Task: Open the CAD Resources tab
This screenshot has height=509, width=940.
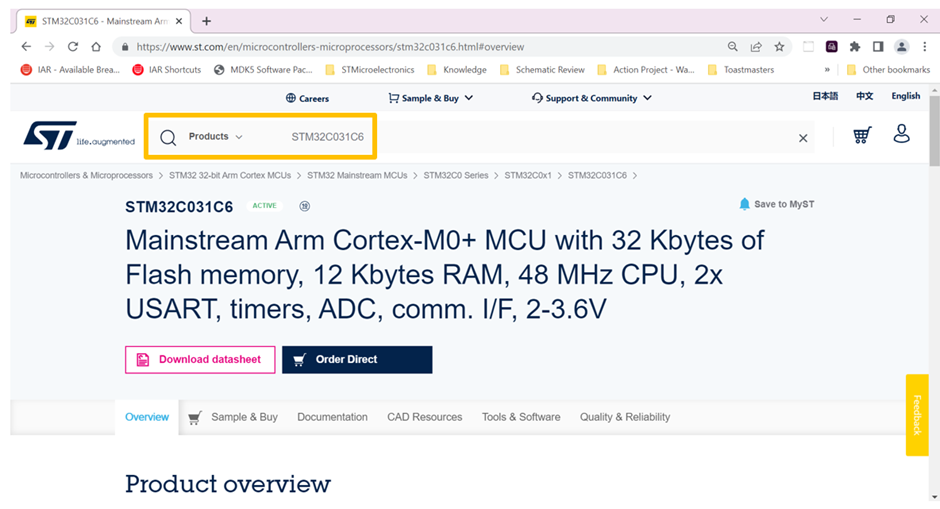Action: tap(424, 417)
